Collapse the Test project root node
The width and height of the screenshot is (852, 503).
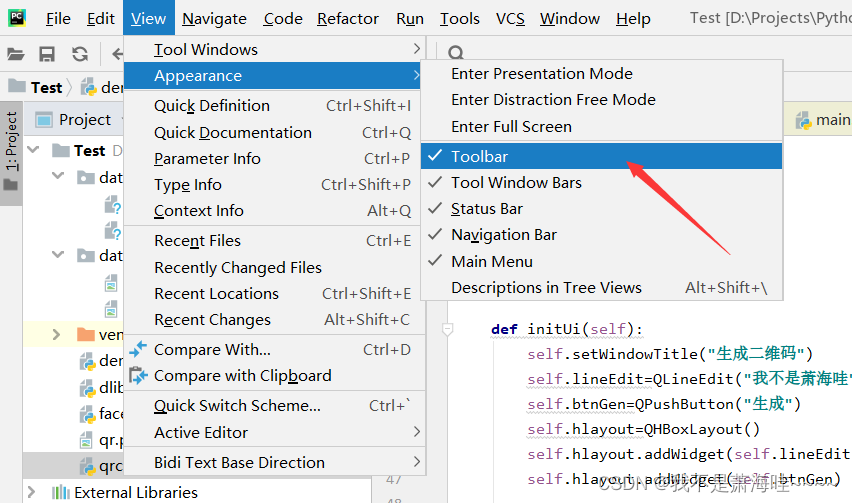(33, 149)
